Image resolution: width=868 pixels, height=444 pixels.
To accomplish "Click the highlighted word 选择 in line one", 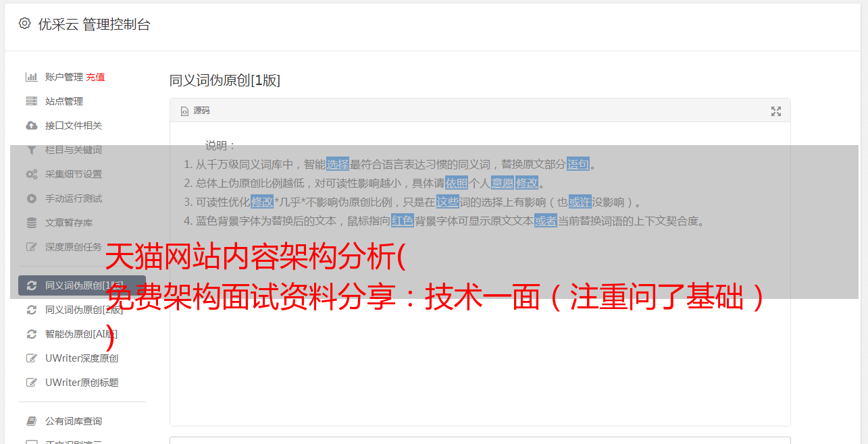I will tap(338, 164).
